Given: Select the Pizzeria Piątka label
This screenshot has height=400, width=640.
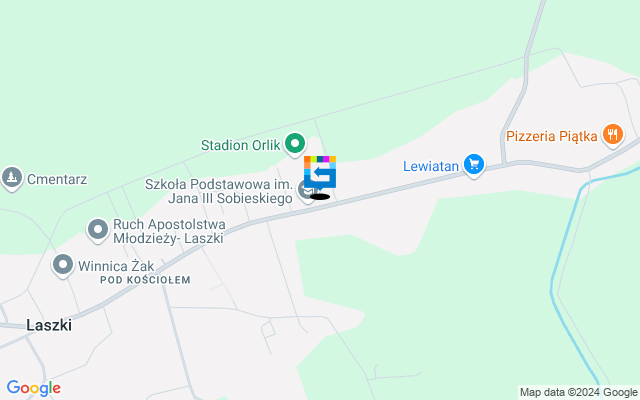Looking at the screenshot, I should (552, 136).
